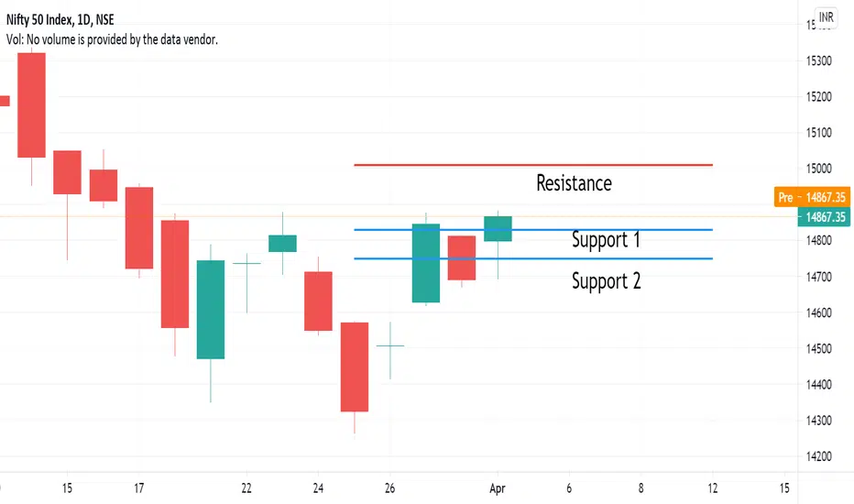The image size is (854, 504).
Task: Select the green candle above Apr
Action: (498, 229)
